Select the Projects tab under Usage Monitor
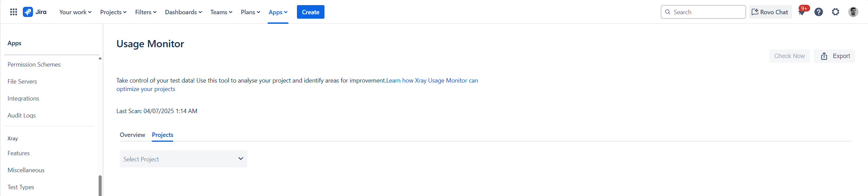This screenshot has height=196, width=868. 163,135
